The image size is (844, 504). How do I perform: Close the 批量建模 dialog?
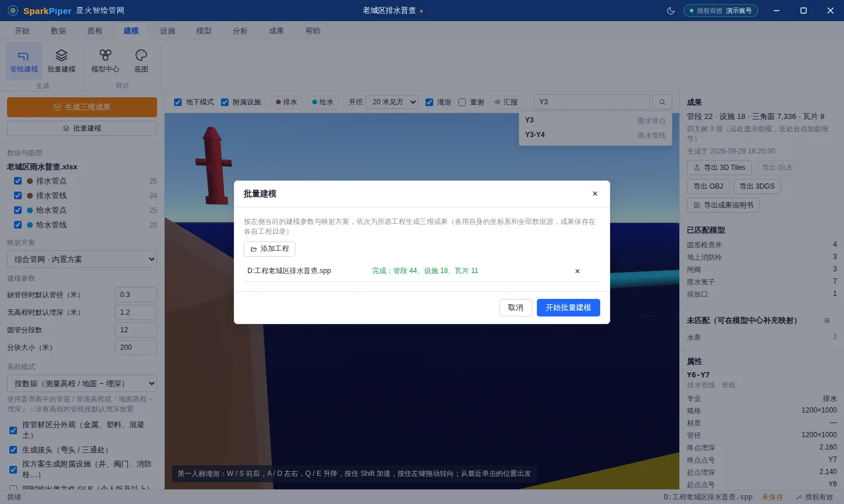point(595,193)
